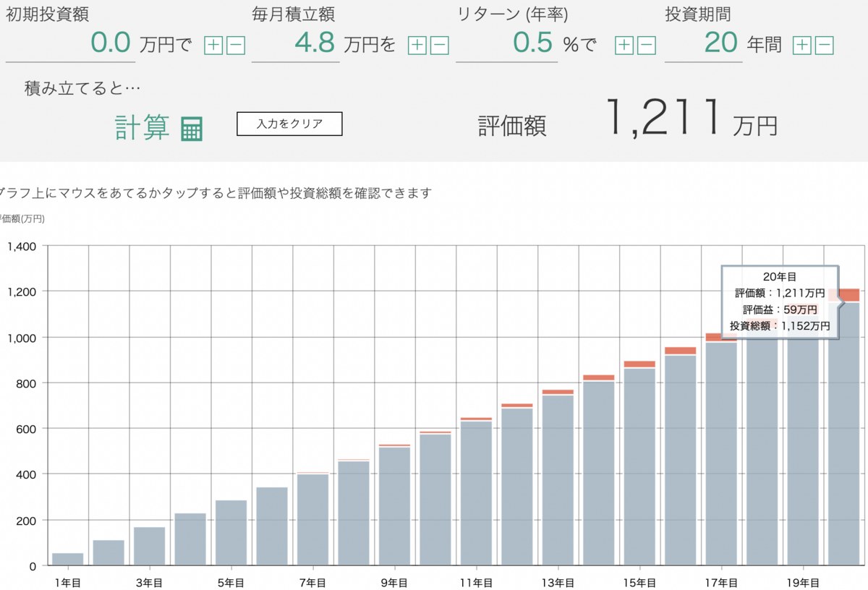The image size is (868, 590).
Task: Click the 計算 text button
Action: point(142,127)
